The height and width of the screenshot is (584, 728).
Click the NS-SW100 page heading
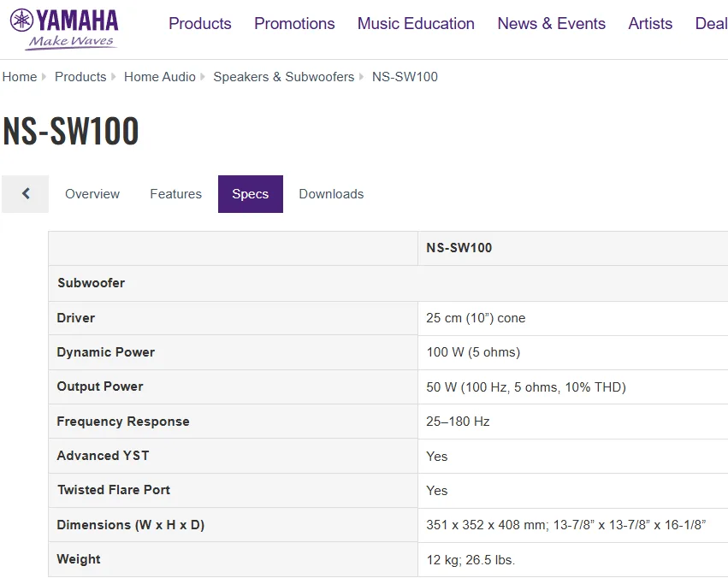pos(70,131)
